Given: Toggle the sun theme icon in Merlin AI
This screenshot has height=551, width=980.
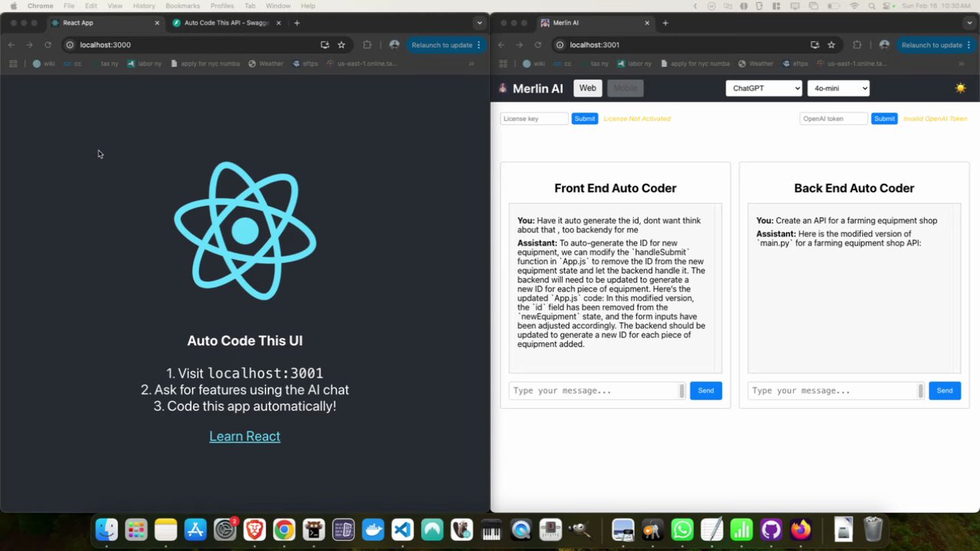Looking at the screenshot, I should click(x=960, y=88).
